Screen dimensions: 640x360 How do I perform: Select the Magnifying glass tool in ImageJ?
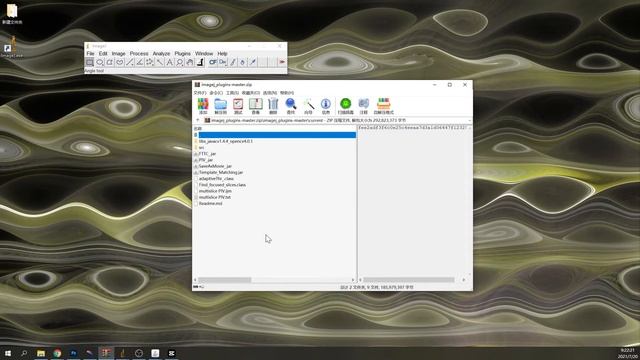[180, 62]
